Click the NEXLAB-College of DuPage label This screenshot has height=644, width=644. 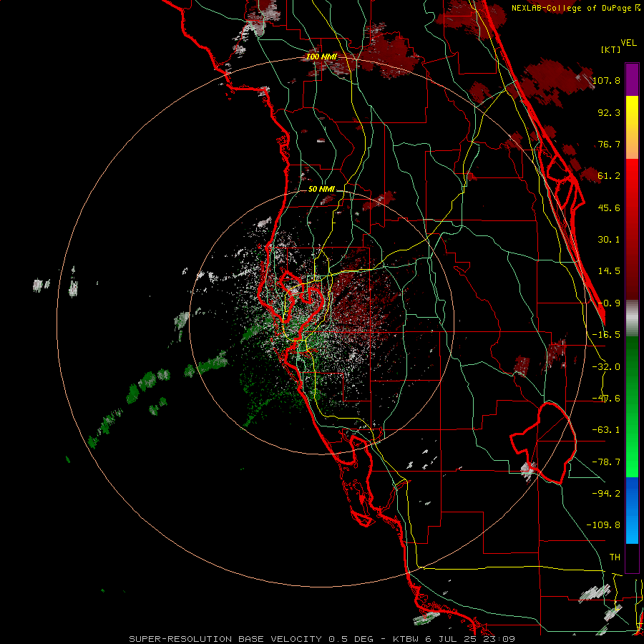[571, 8]
